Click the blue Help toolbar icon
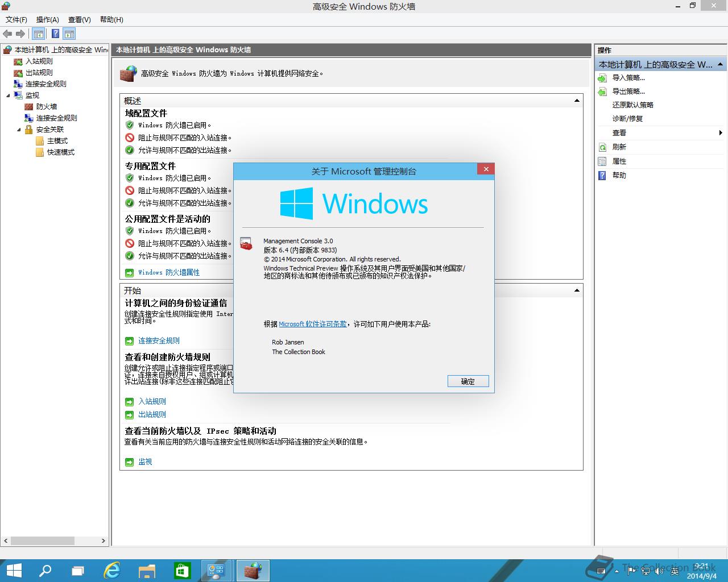The width and height of the screenshot is (728, 582). click(x=55, y=34)
